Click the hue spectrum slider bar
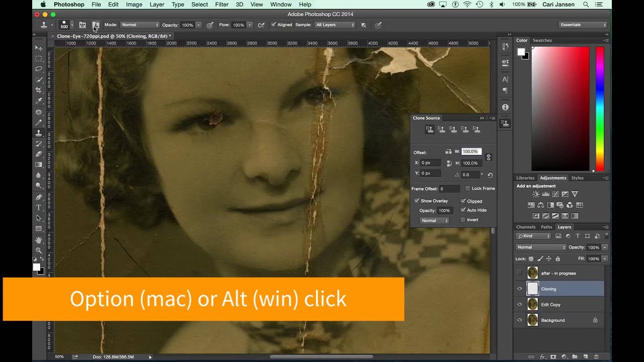 click(x=600, y=109)
